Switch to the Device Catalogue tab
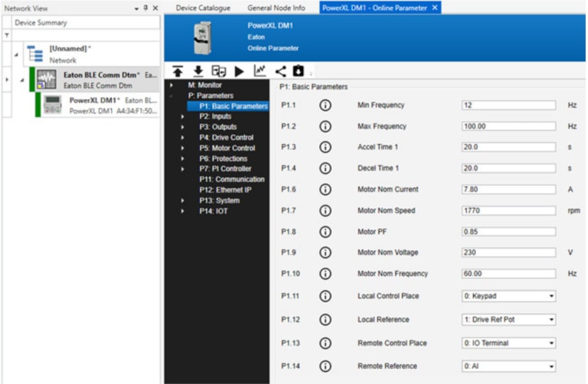This screenshot has height=384, width=588. 204,8
